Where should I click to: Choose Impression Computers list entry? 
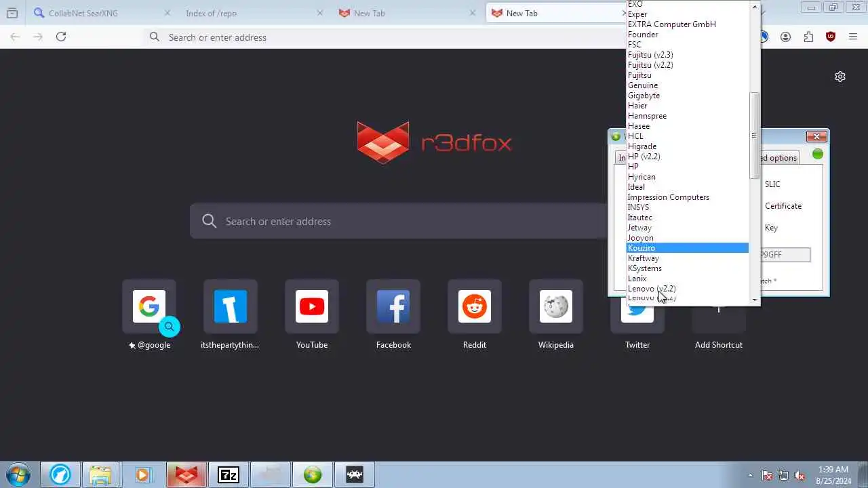click(x=687, y=197)
